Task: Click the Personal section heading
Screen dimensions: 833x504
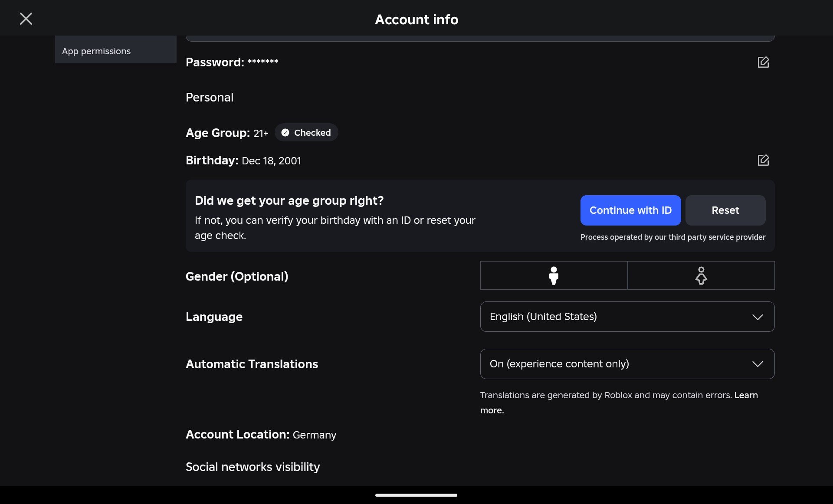Action: [210, 98]
